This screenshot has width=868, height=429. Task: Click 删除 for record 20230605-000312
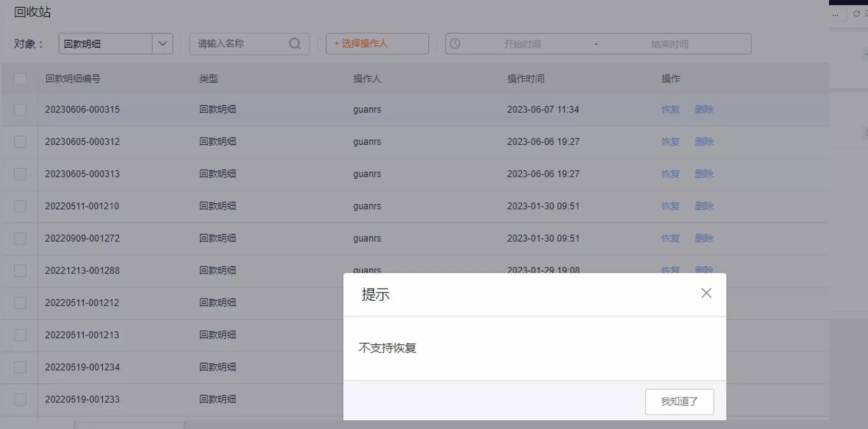pyautogui.click(x=704, y=142)
